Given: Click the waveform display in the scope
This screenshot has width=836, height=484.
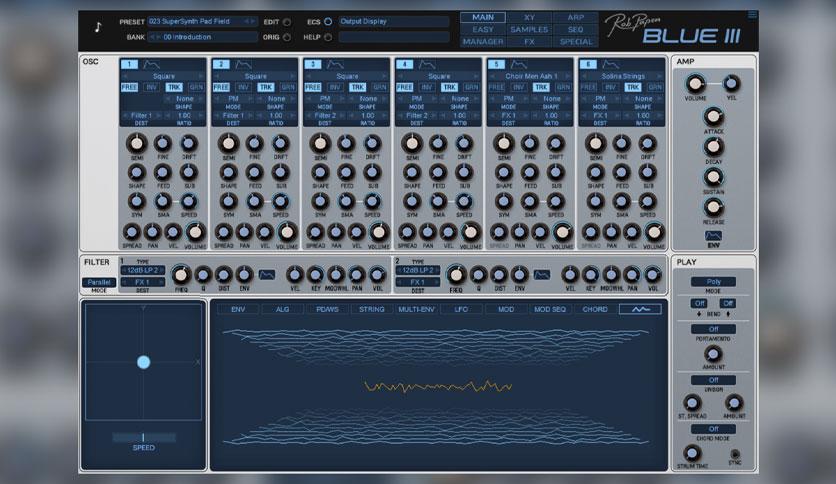Looking at the screenshot, I should 439,388.
